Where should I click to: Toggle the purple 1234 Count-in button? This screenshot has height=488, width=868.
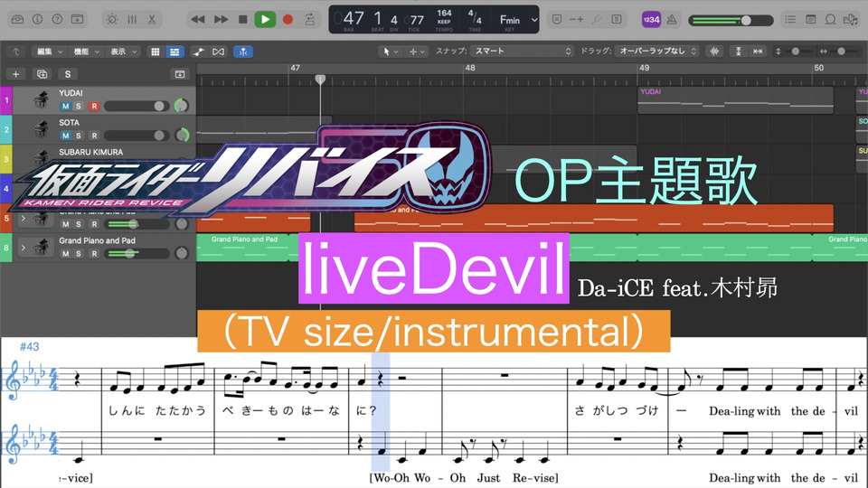tap(651, 19)
